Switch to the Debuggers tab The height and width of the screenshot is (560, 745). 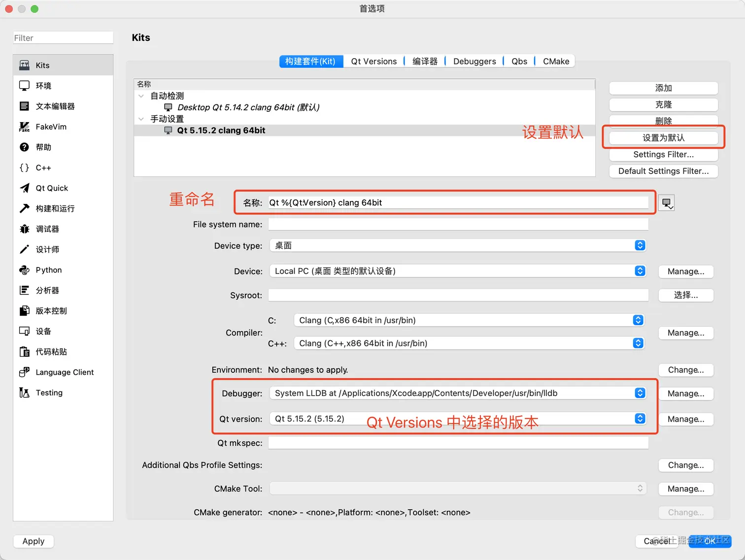coord(474,61)
